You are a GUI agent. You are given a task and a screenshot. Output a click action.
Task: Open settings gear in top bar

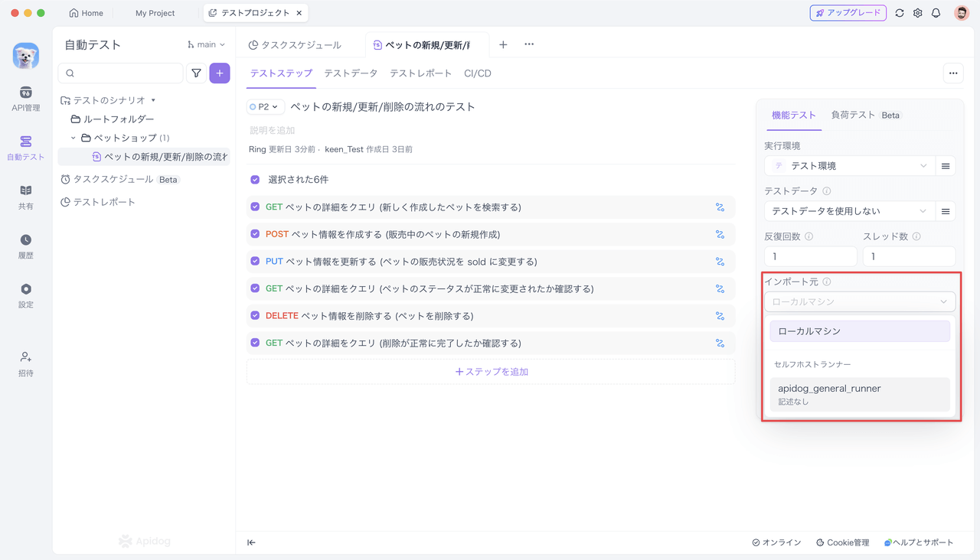(918, 13)
